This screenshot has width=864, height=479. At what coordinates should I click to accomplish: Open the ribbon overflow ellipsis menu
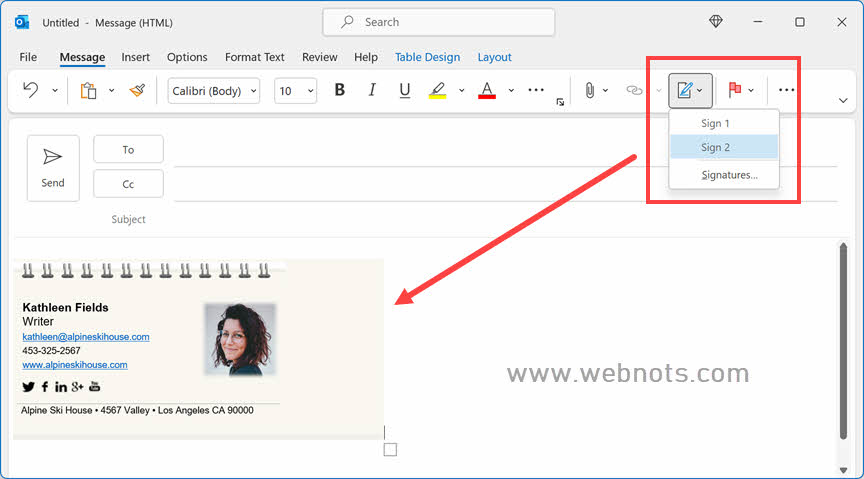click(786, 90)
